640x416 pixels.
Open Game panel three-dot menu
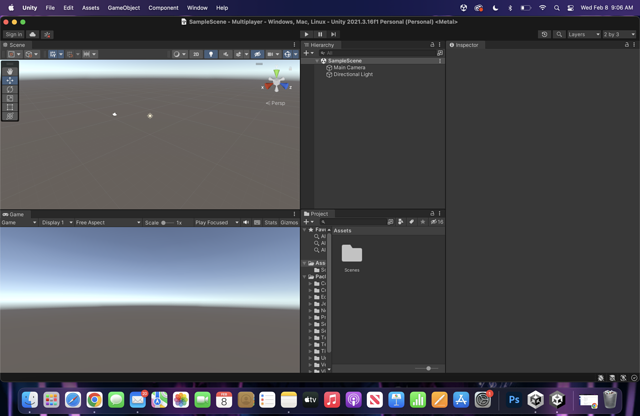click(294, 214)
